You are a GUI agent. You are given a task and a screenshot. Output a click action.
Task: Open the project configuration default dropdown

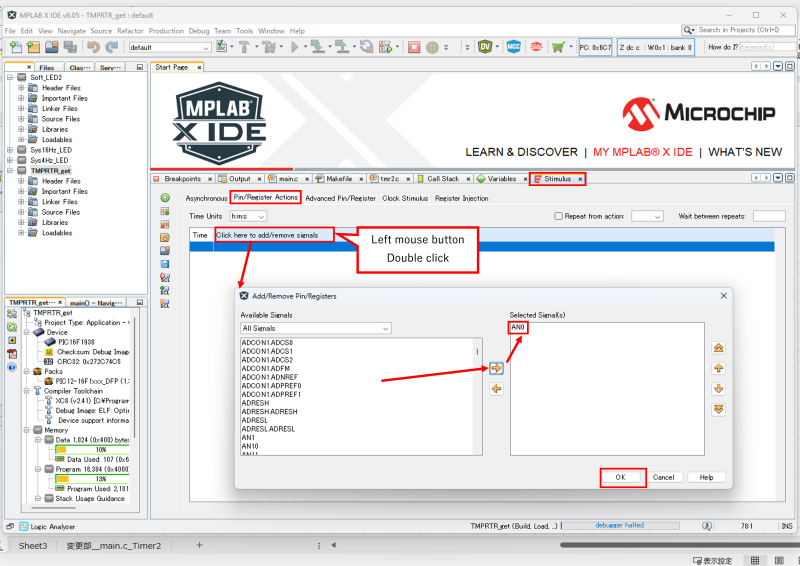tap(168, 47)
